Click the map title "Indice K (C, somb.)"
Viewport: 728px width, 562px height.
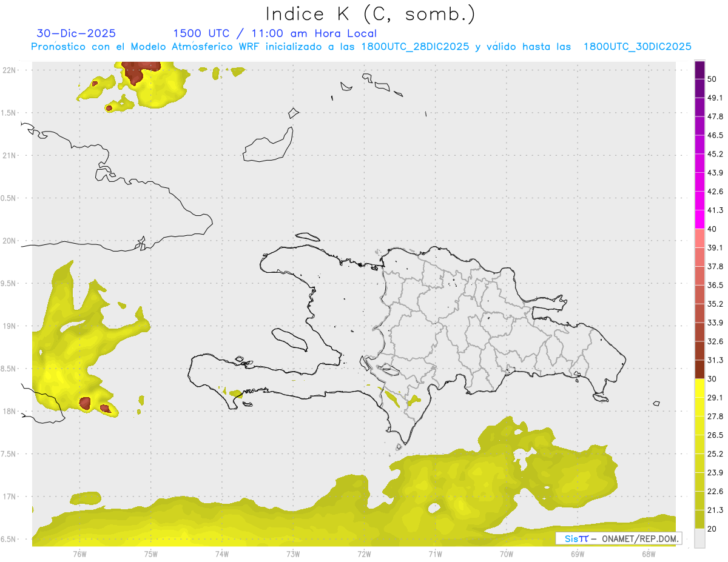click(371, 14)
